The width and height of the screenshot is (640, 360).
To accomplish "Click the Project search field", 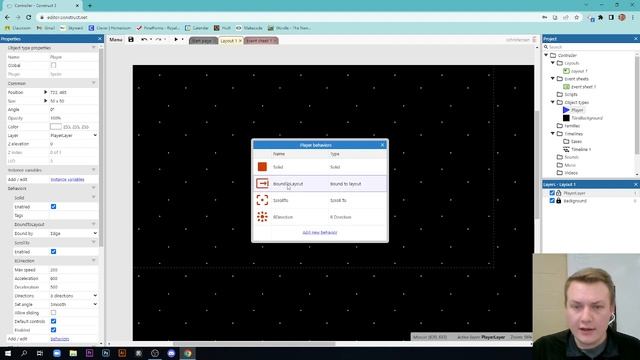I will (590, 47).
